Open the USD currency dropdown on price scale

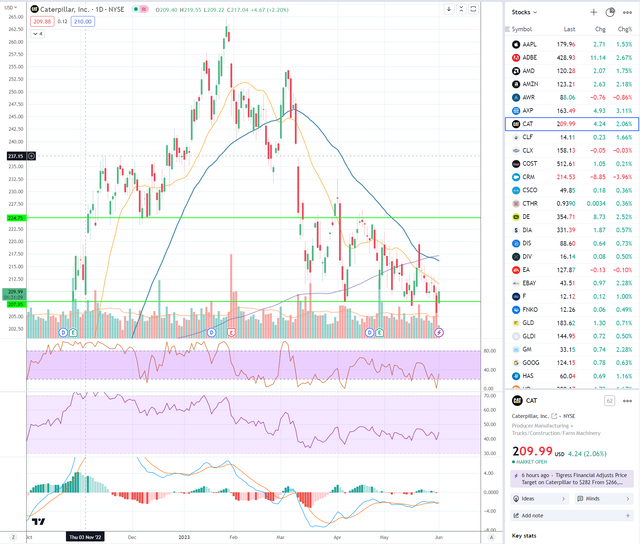tap(10, 7)
